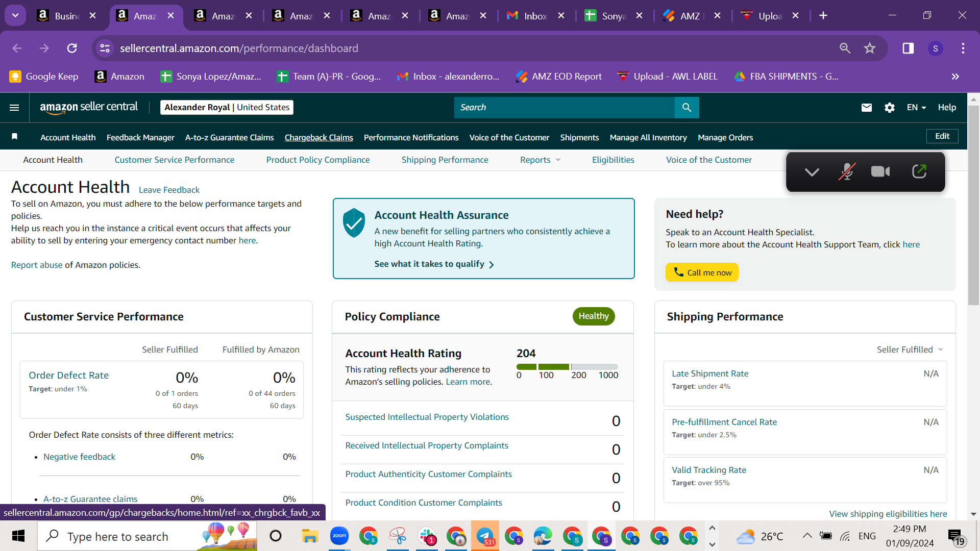Open File Explorer from the taskbar

pyautogui.click(x=310, y=536)
